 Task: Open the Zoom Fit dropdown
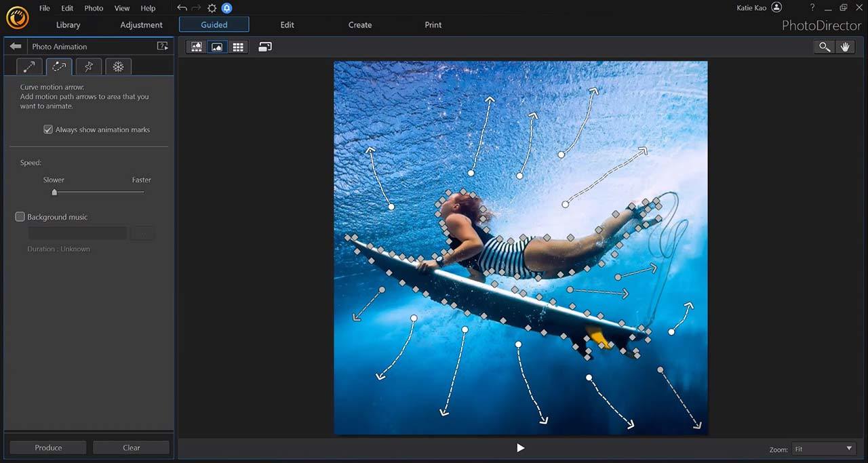(x=823, y=449)
